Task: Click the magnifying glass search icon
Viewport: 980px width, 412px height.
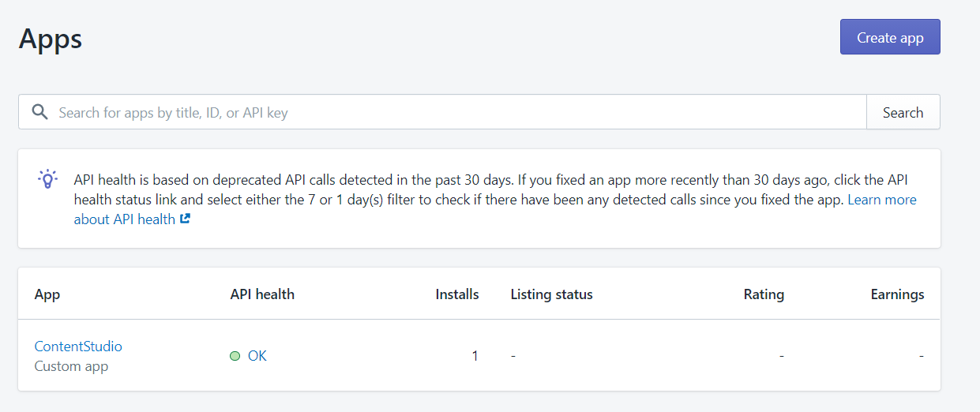Action: pos(39,112)
